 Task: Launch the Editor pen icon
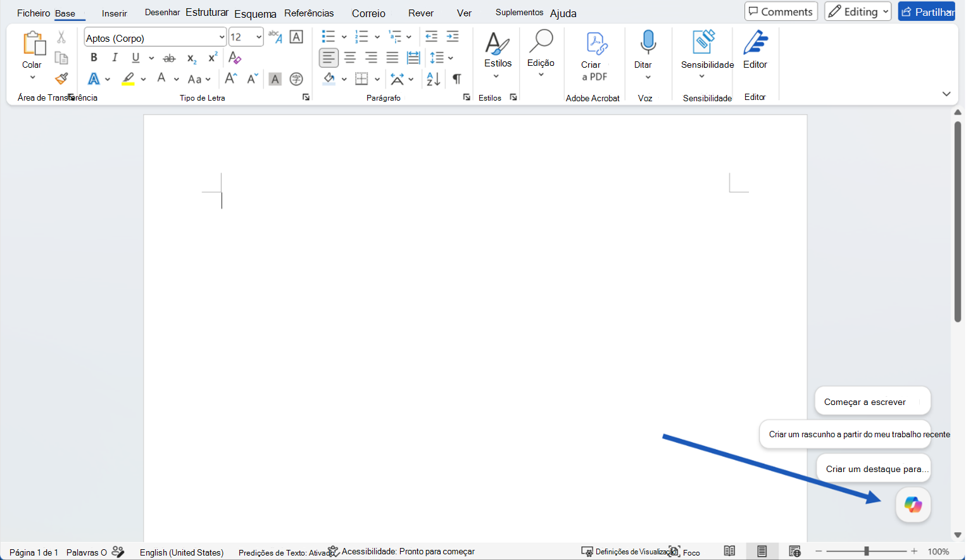755,42
